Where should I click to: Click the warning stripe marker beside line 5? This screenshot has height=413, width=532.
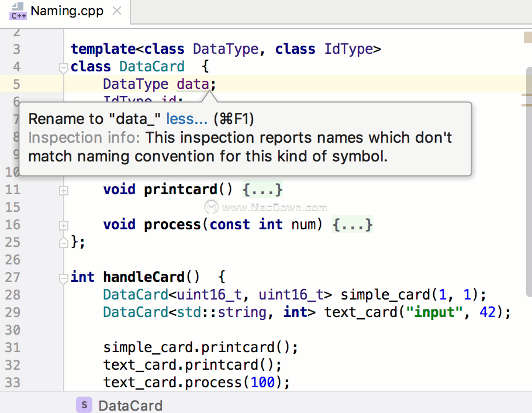[x=527, y=95]
